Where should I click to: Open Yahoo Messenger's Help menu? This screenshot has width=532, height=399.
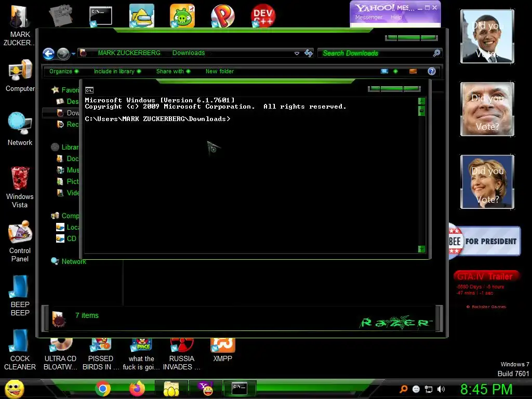[x=396, y=17]
